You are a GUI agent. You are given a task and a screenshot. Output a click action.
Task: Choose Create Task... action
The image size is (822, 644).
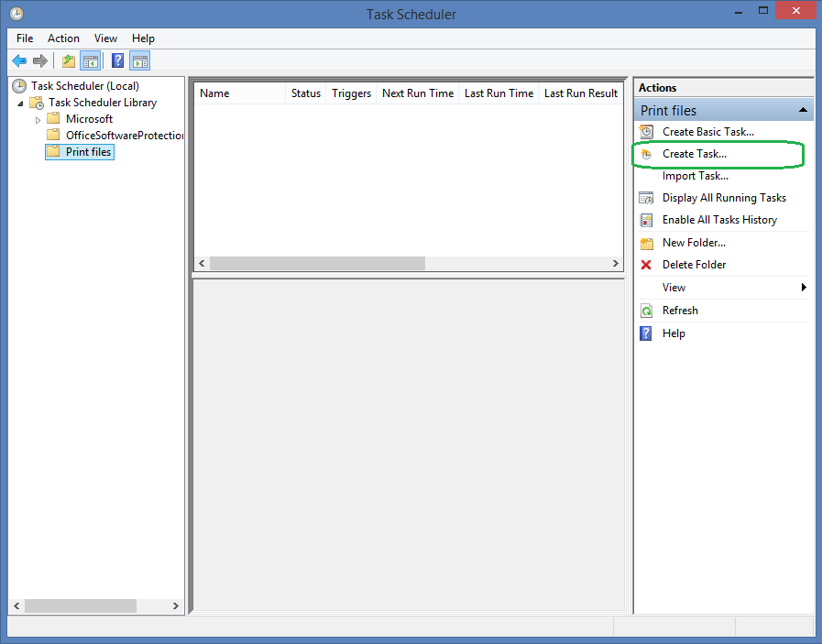(x=695, y=154)
